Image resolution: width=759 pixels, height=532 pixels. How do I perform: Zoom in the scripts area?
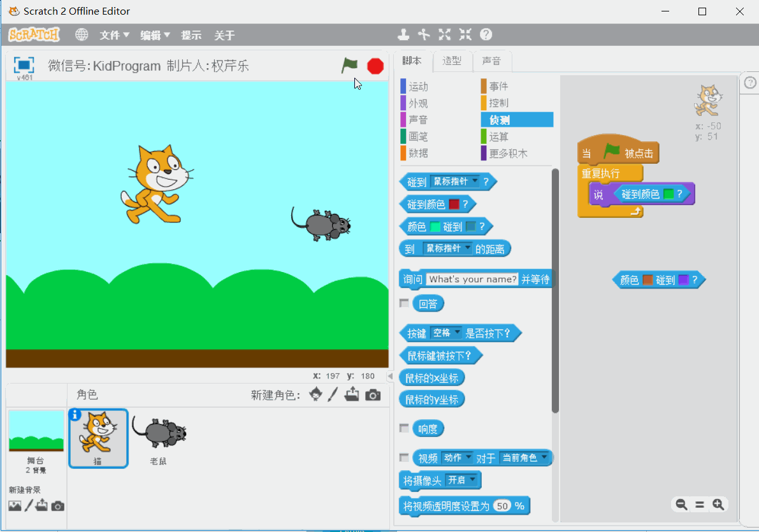point(718,505)
